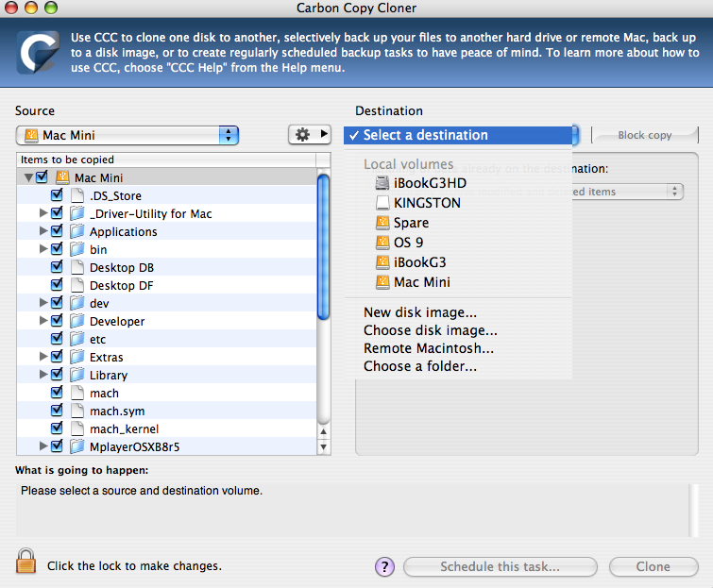Click the Clone button
Screen dimensions: 713x588
point(654,566)
